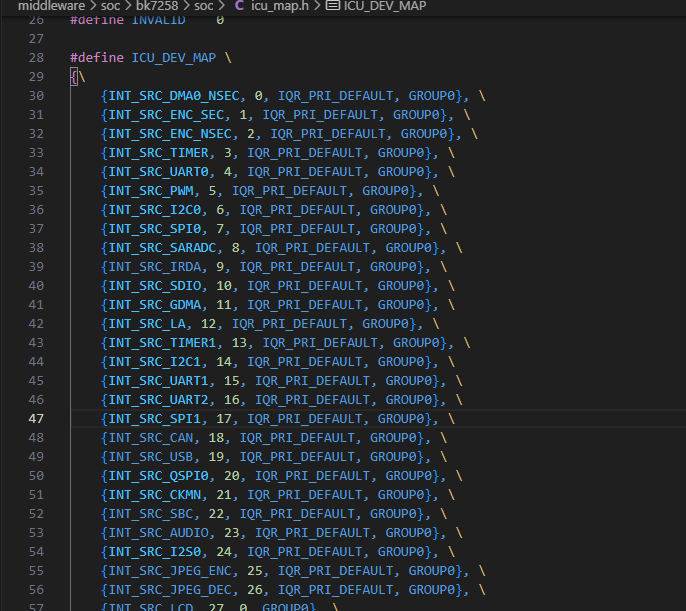Click the C file icon in breadcrumb
This screenshot has height=611, width=686.
point(239,6)
